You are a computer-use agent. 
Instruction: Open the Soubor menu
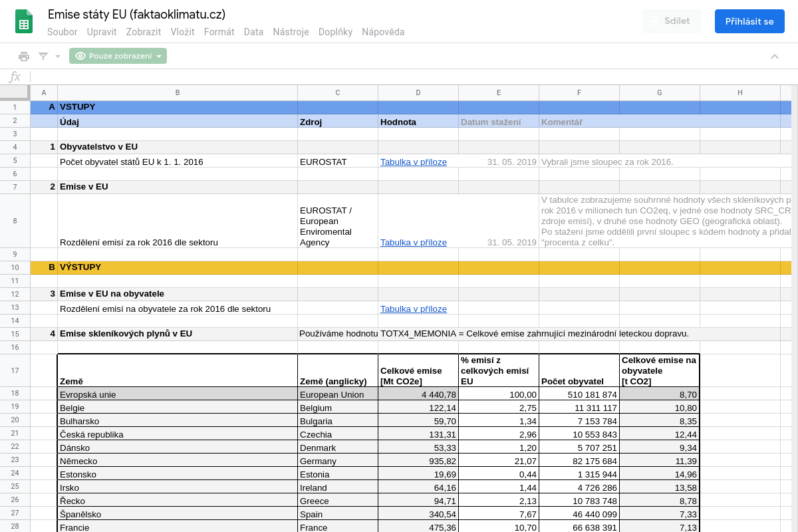pyautogui.click(x=63, y=31)
